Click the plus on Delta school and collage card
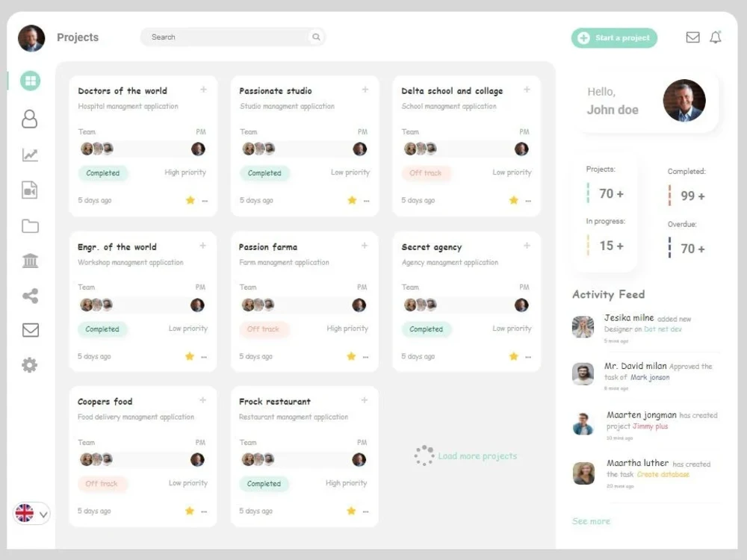Screen dimensions: 747x560 point(527,90)
